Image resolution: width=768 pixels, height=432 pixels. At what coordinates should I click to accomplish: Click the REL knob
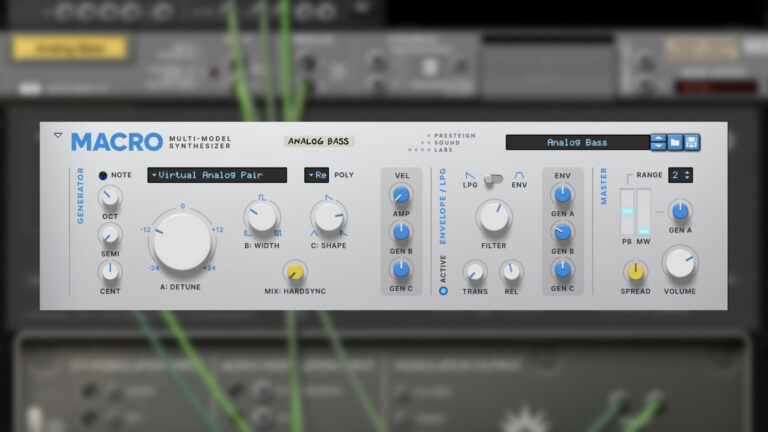tap(511, 272)
